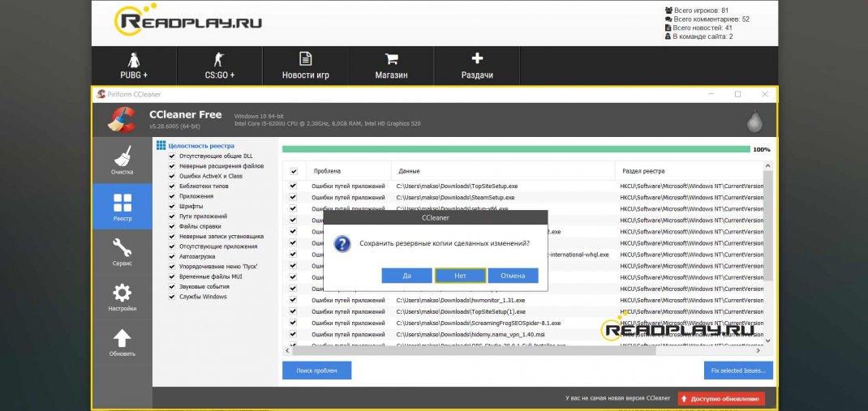Toggle Отсутствующие общие DLL checkbox

pyautogui.click(x=172, y=156)
